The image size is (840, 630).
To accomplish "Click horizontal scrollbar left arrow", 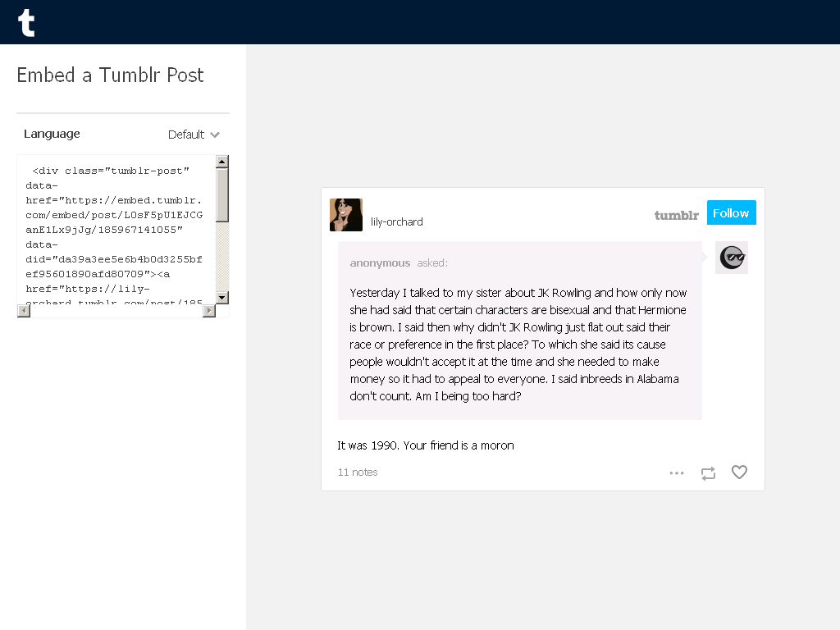I will point(24,311).
